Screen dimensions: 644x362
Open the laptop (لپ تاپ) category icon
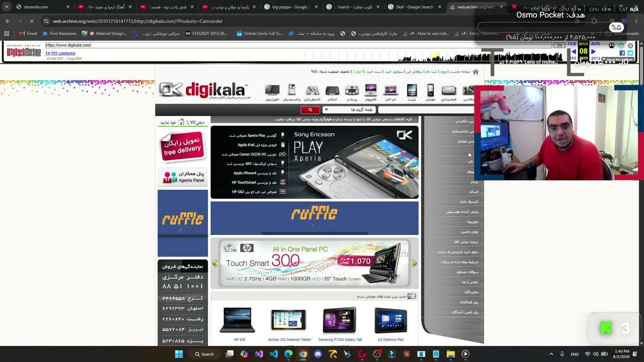click(390, 92)
